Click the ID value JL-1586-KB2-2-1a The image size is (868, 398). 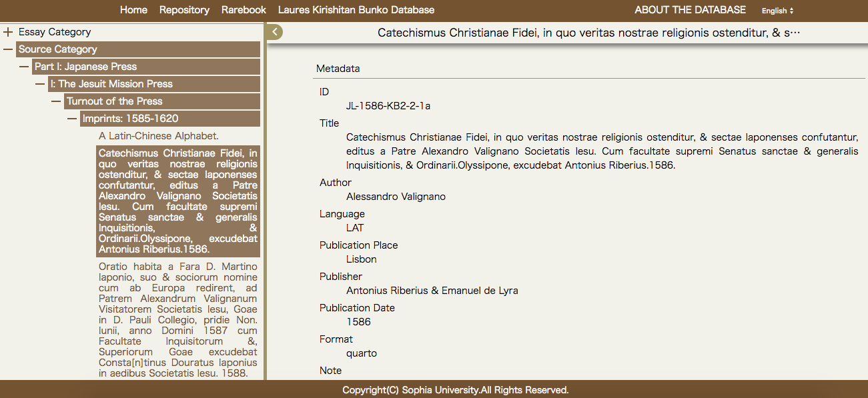388,106
